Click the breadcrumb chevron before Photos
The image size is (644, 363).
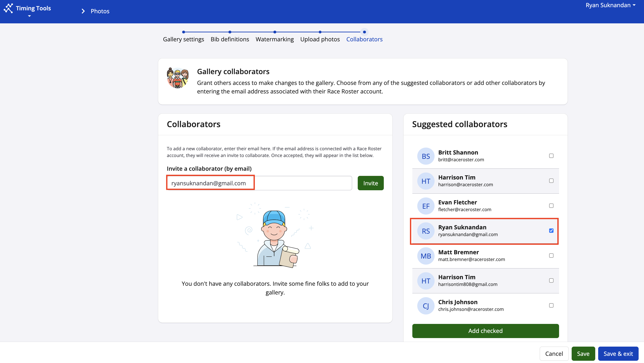(83, 11)
